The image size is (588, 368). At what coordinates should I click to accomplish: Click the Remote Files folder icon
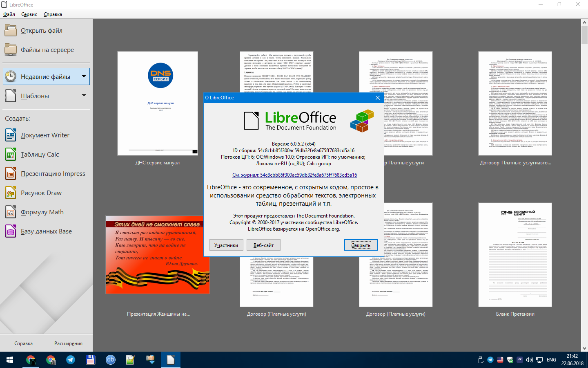[x=11, y=50]
